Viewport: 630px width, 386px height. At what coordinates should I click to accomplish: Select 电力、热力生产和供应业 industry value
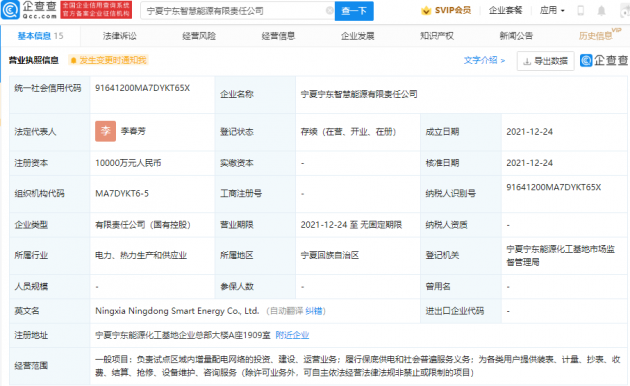tap(141, 255)
